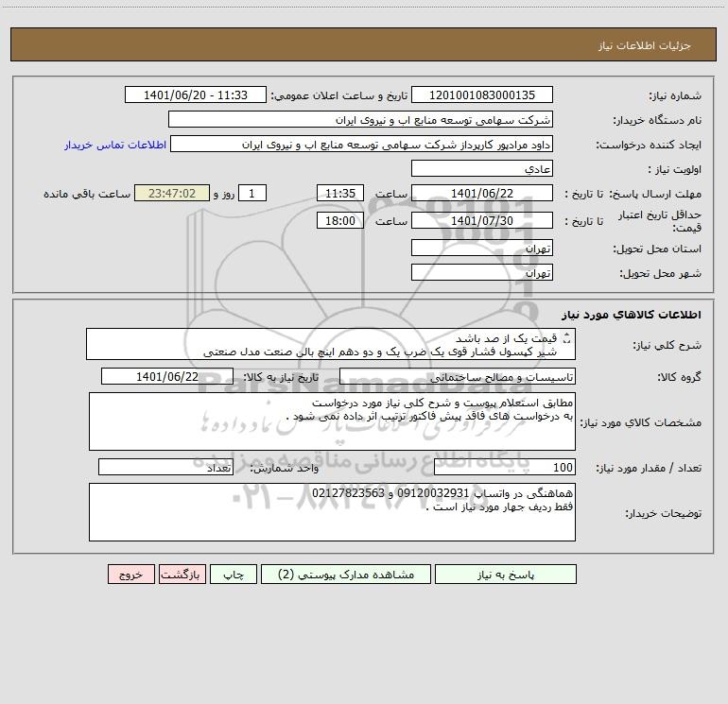Click the نام دستگاه خریدار field
The height and width of the screenshot is (704, 728).
pos(360,119)
